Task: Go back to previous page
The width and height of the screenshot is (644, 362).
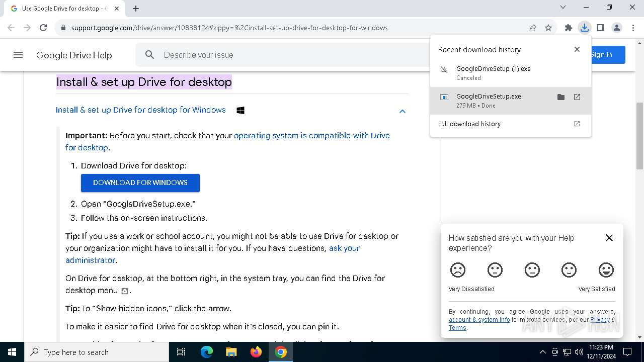Action: [11, 28]
